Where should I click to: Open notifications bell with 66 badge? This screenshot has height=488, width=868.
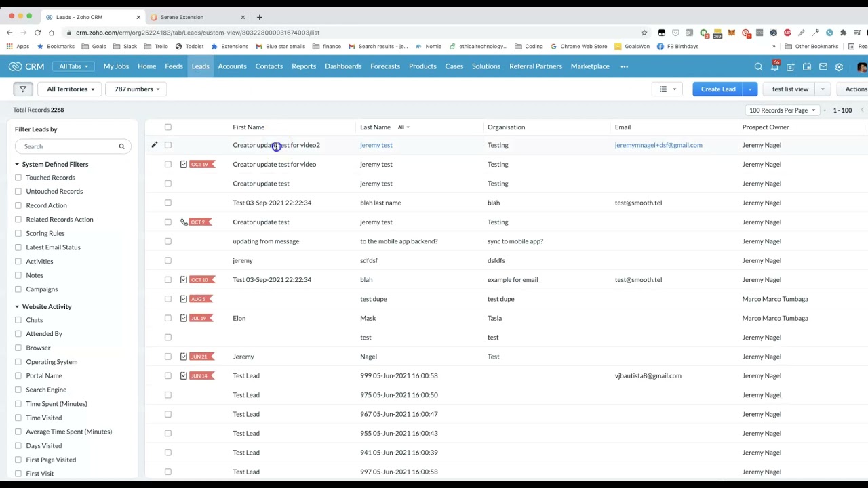pos(774,66)
